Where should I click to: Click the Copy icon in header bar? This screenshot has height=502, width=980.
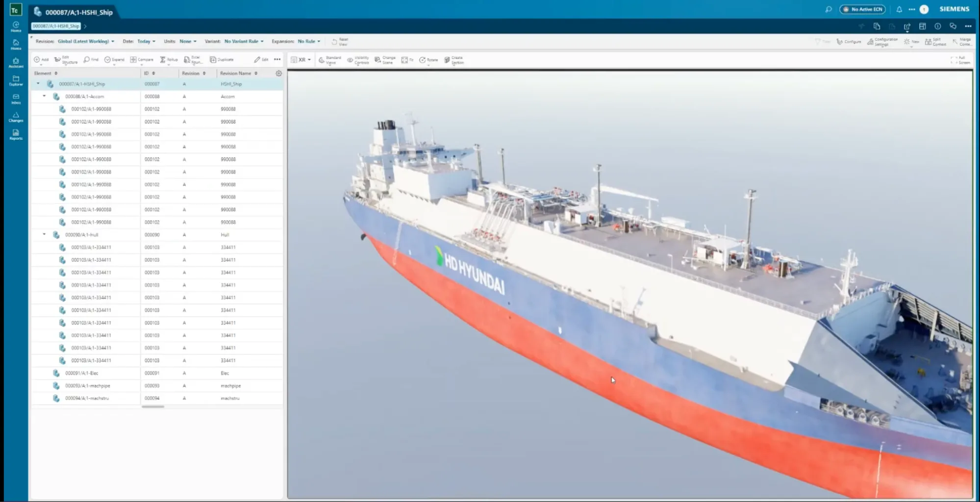click(877, 26)
